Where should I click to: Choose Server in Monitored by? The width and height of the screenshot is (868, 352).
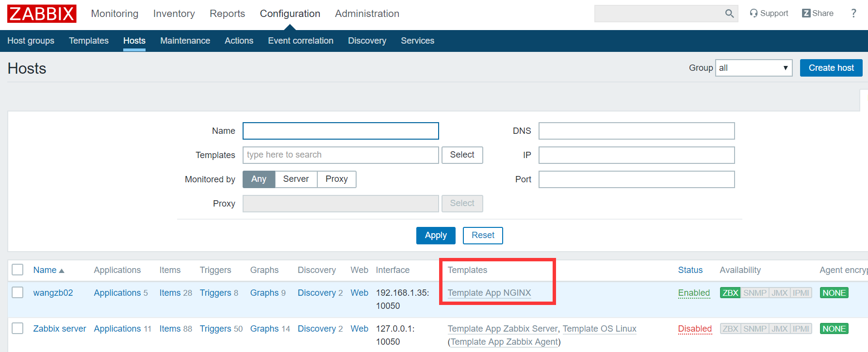[x=296, y=179]
